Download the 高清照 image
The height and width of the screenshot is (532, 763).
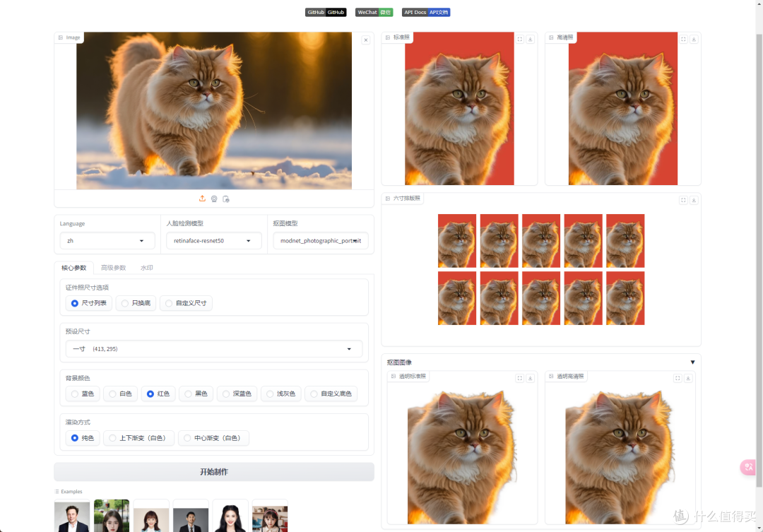pos(694,40)
